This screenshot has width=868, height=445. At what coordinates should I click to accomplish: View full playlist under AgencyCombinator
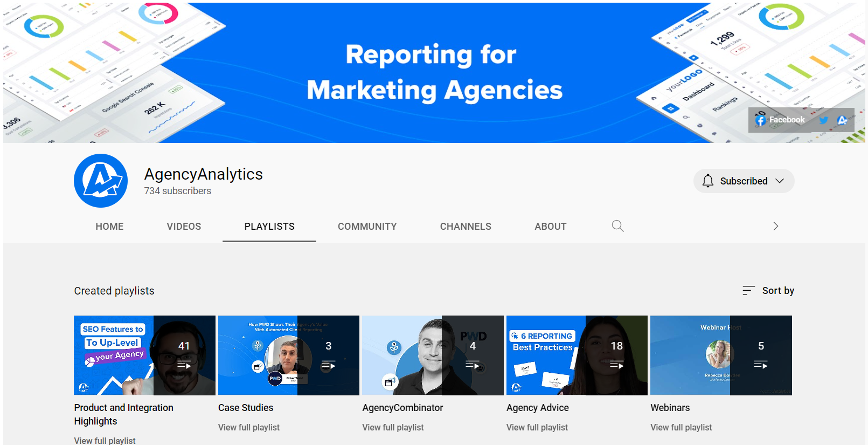[393, 427]
